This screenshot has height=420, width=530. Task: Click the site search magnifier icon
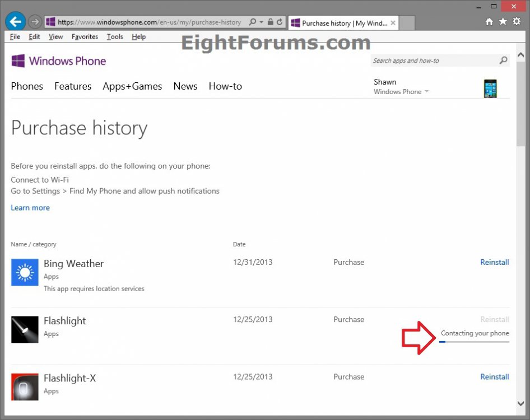pos(503,60)
